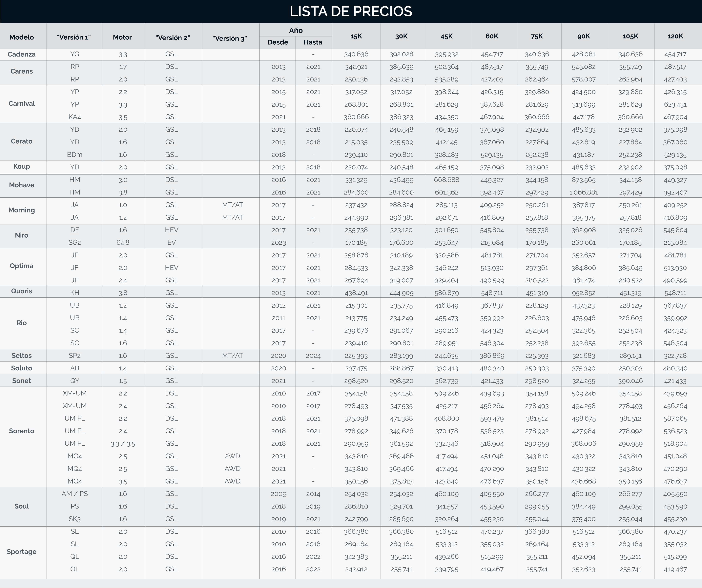Image resolution: width=702 pixels, height=588 pixels.
Task: Click the Cerato model cell
Action: 22,141
